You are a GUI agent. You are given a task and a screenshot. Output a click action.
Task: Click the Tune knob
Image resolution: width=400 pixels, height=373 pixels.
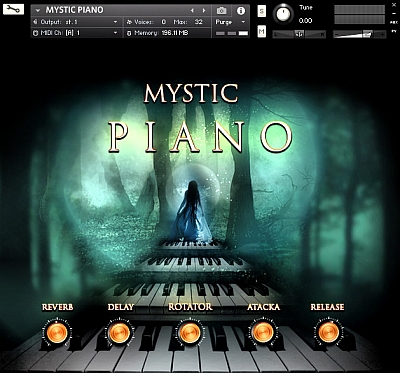pos(283,14)
